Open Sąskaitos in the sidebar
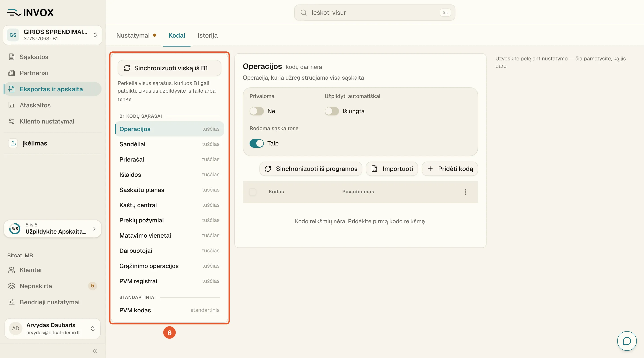Viewport: 644px width, 358px height. [53, 57]
